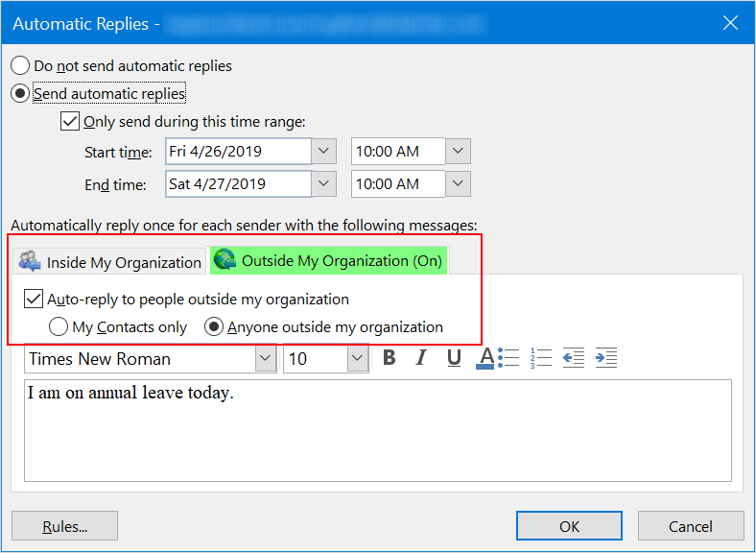Apply bold formatting to reply text
Screen dimensions: 756x553
(x=389, y=358)
